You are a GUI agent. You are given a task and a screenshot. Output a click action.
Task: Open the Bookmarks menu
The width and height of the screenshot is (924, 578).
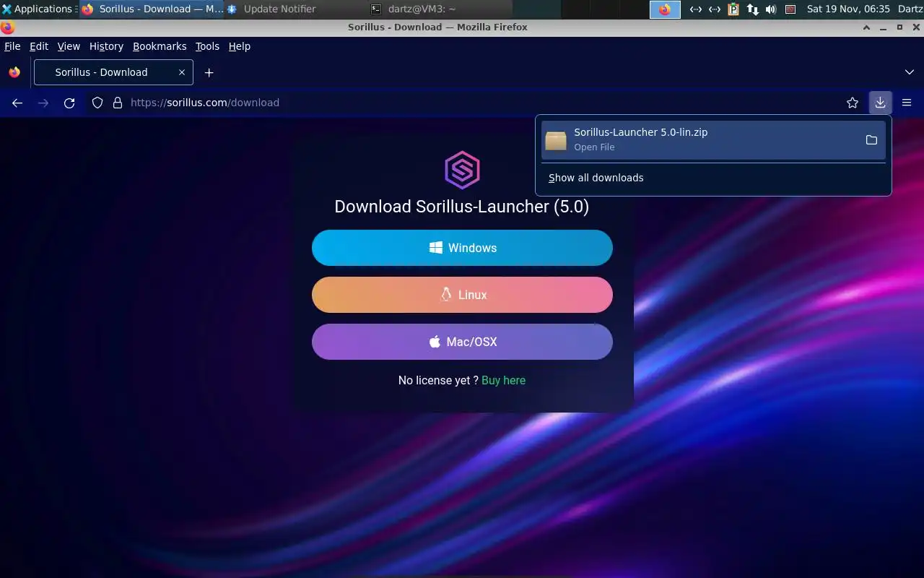tap(160, 46)
